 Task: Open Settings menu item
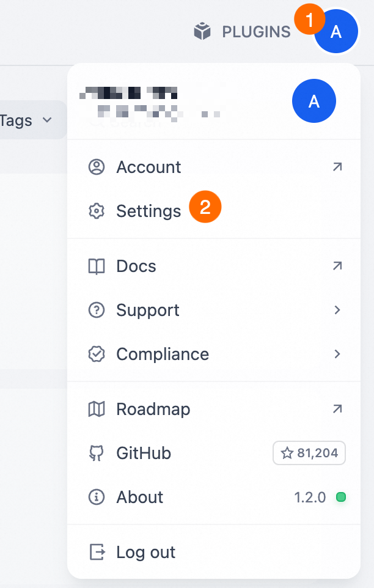(148, 211)
